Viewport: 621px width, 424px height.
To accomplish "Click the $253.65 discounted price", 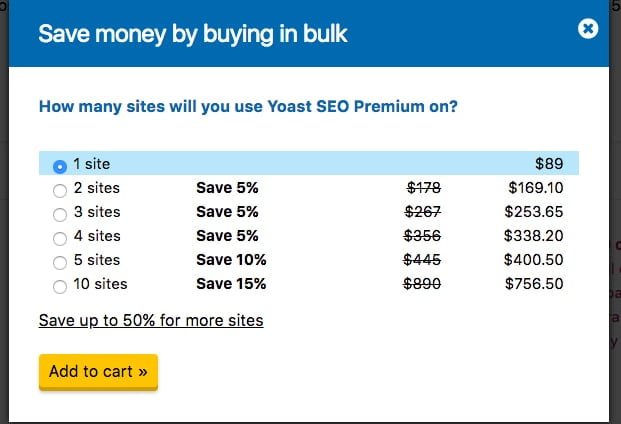I will [x=533, y=212].
